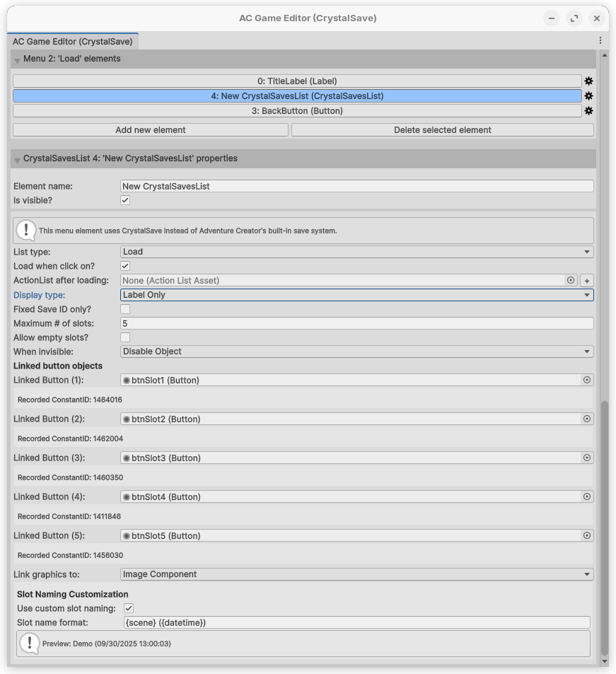Open the List type dropdown
Screen dimensions: 616x674
click(x=356, y=252)
